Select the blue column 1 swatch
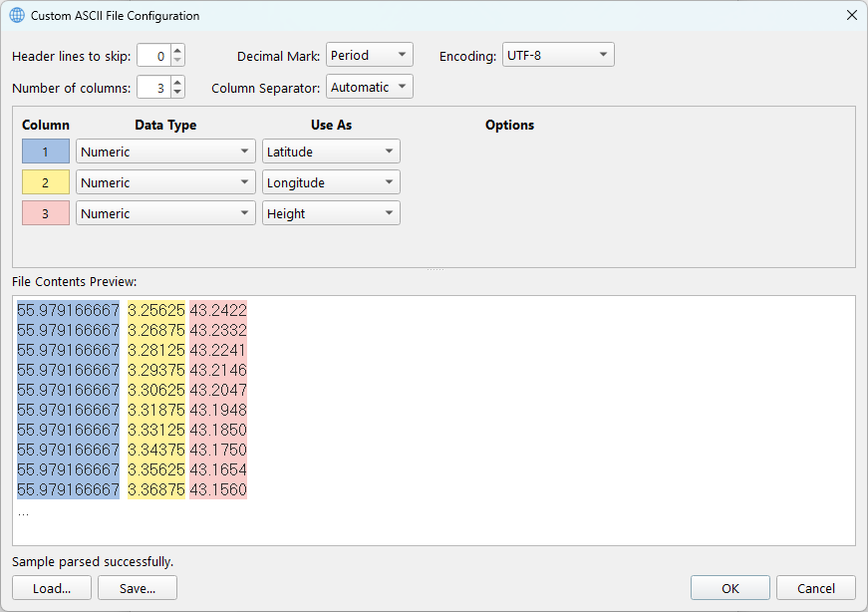 (46, 152)
